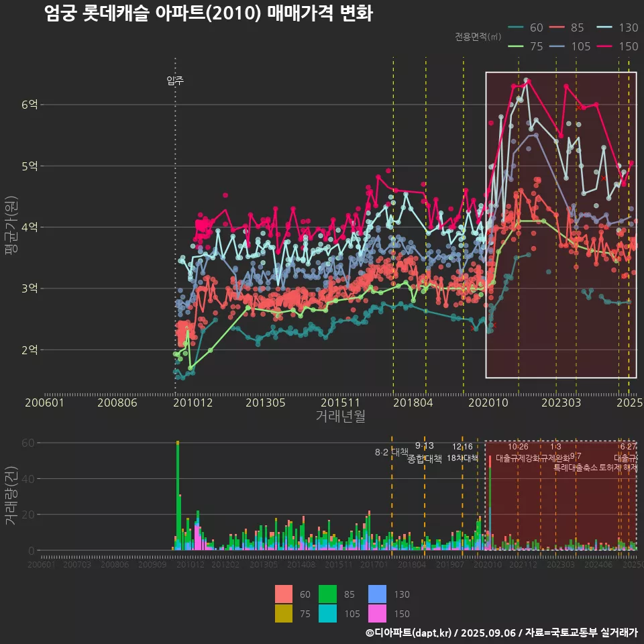Click the 거래량(건) axis title
The width and height of the screenshot is (644, 644).
[11, 495]
